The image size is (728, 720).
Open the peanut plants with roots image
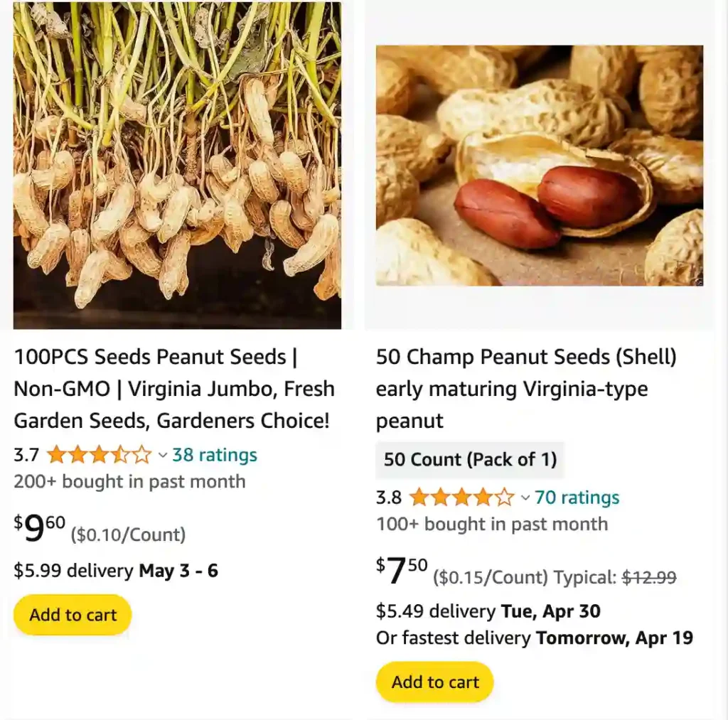177,165
